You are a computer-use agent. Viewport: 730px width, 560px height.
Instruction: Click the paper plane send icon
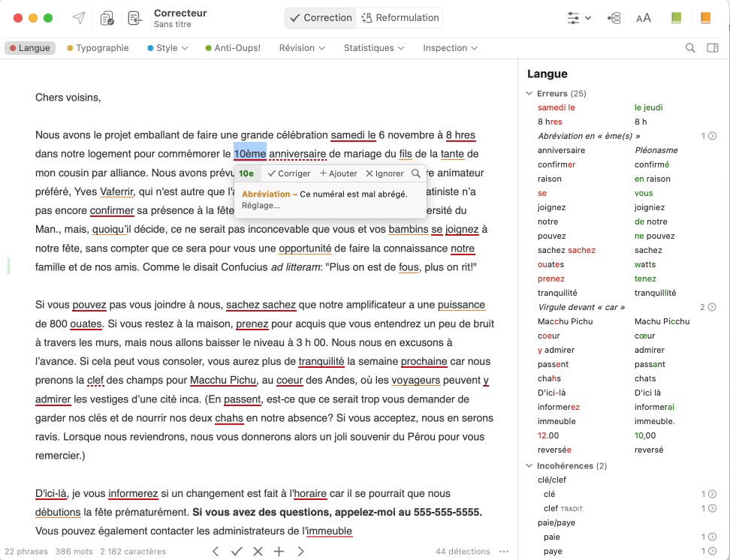pos(79,18)
